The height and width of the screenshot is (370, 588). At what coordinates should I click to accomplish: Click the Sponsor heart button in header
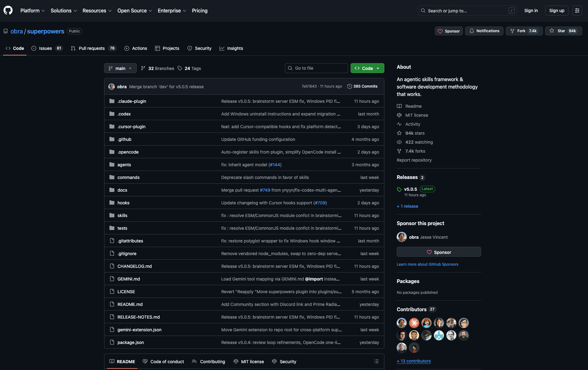[449, 31]
